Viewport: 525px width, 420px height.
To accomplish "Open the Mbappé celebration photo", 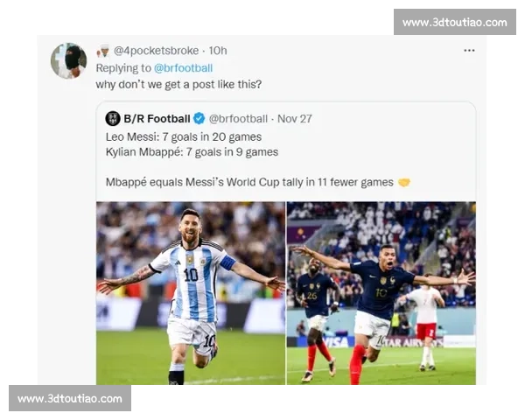I will click(381, 293).
